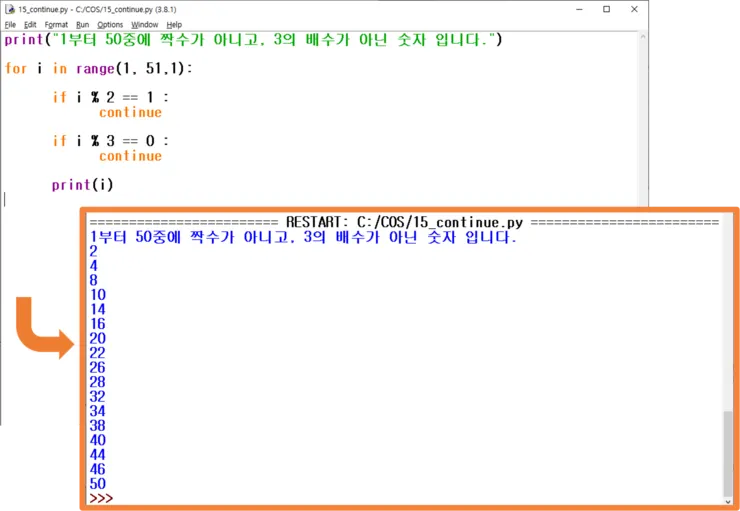
Task: Click output number 10 in shell
Action: (x=98, y=295)
